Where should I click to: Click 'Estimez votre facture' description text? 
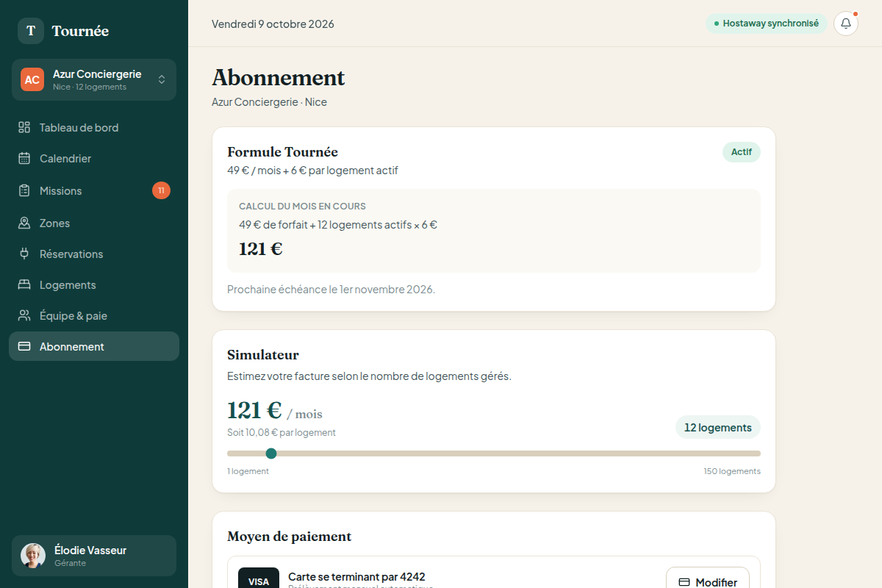(x=369, y=376)
